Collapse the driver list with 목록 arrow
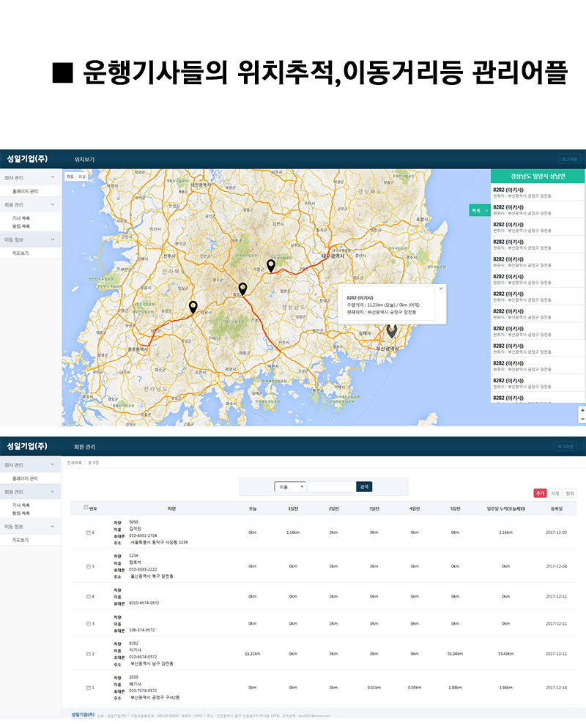 click(479, 210)
